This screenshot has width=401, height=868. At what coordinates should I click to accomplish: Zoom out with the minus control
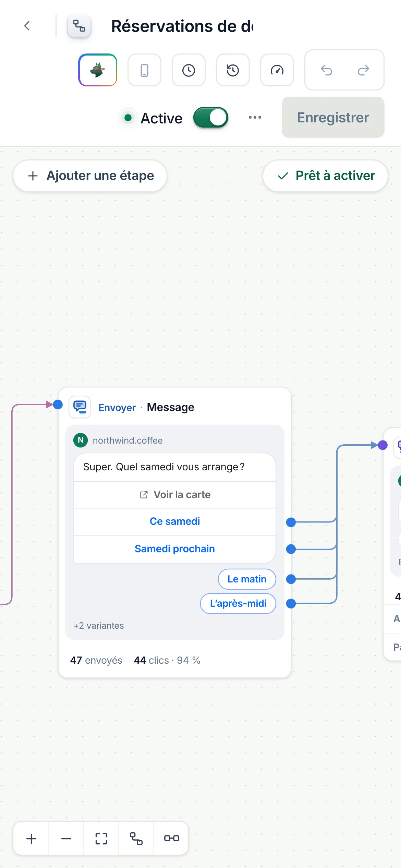66,839
